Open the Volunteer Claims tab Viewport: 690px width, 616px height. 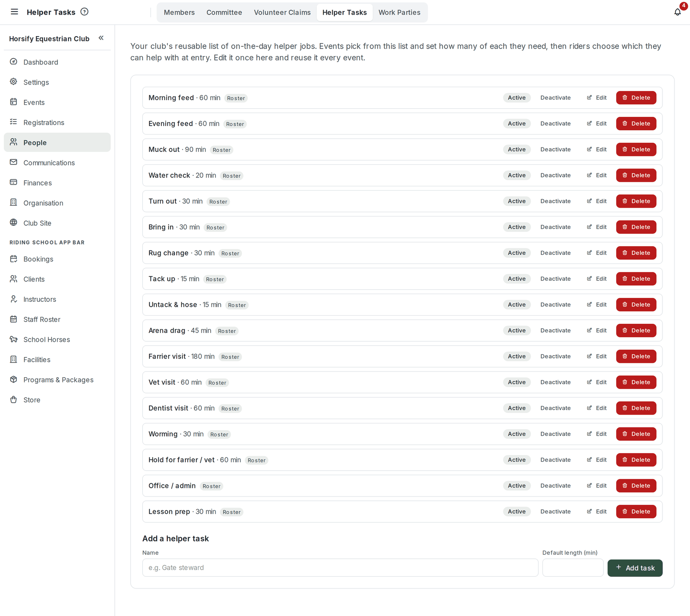tap(282, 13)
